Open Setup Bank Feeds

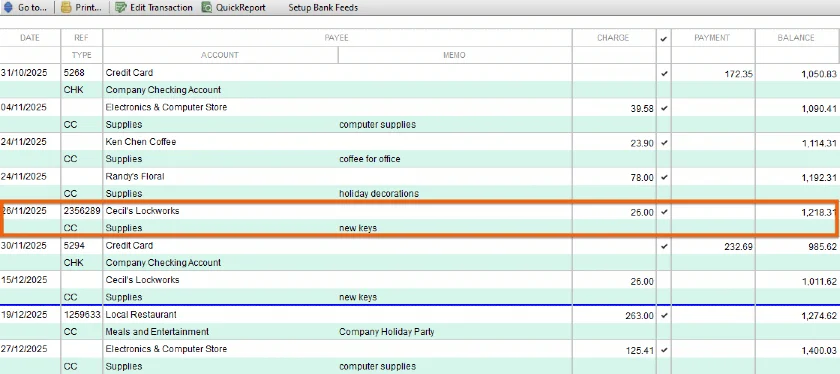click(x=323, y=8)
